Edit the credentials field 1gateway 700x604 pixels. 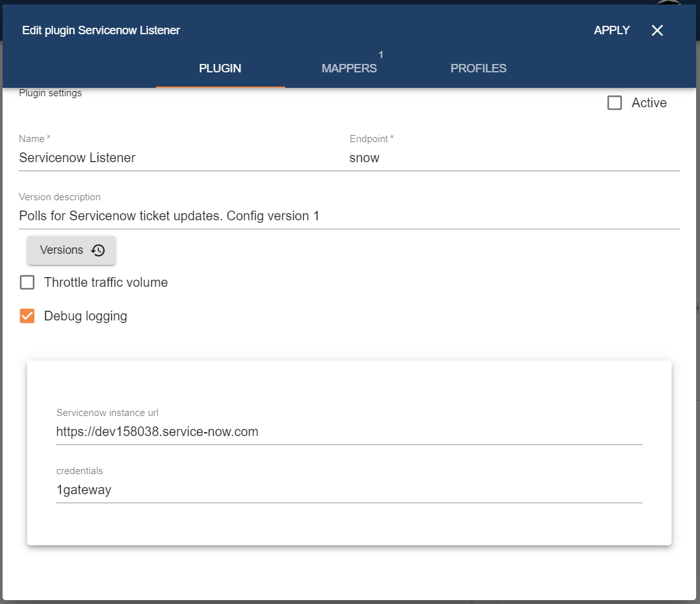tap(349, 490)
